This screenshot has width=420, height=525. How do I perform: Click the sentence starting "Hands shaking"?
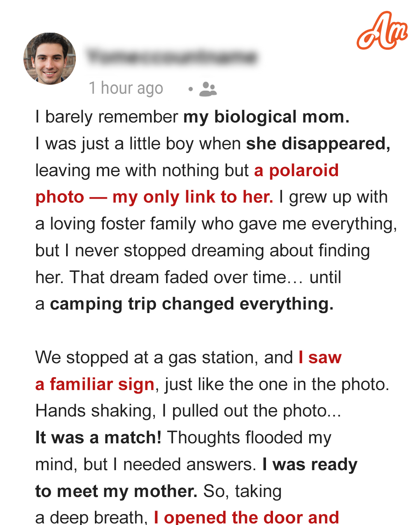tap(189, 411)
